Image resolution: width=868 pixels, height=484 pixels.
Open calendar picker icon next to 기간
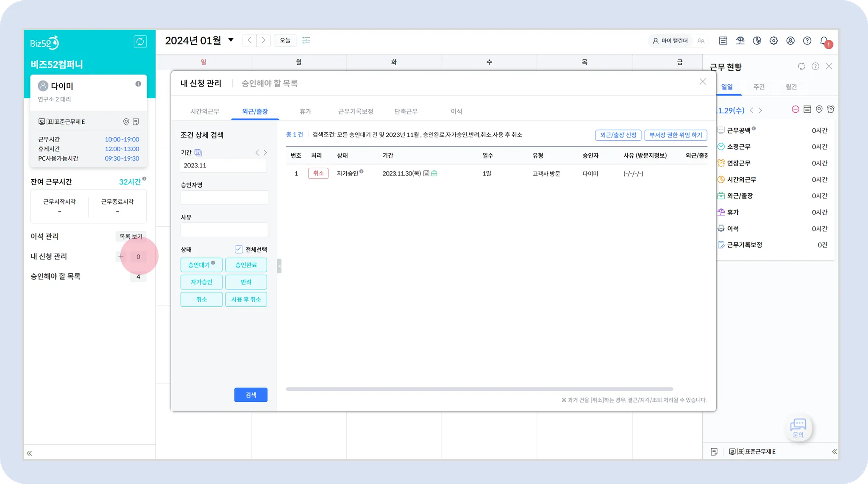pos(198,152)
